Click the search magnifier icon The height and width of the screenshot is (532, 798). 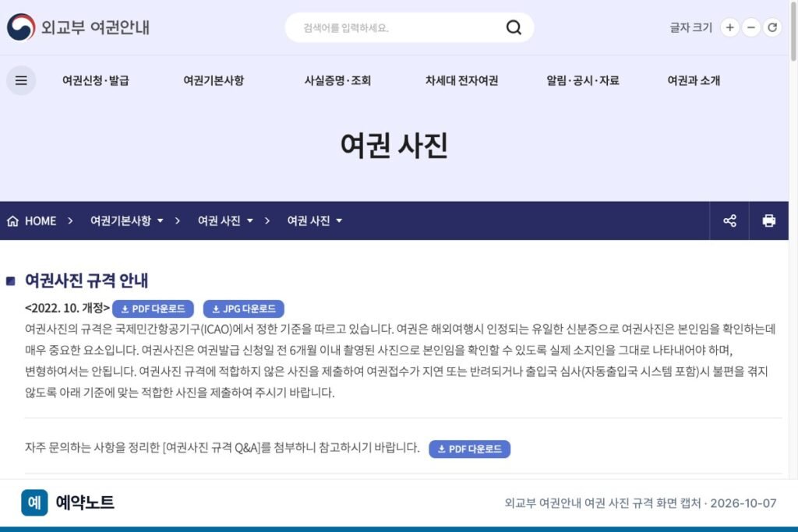514,27
